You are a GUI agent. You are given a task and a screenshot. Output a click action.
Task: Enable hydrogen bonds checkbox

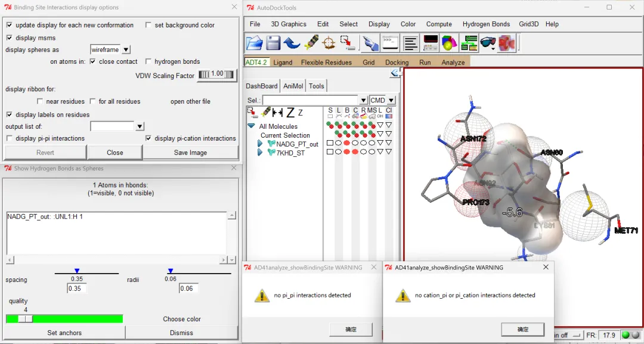point(148,61)
